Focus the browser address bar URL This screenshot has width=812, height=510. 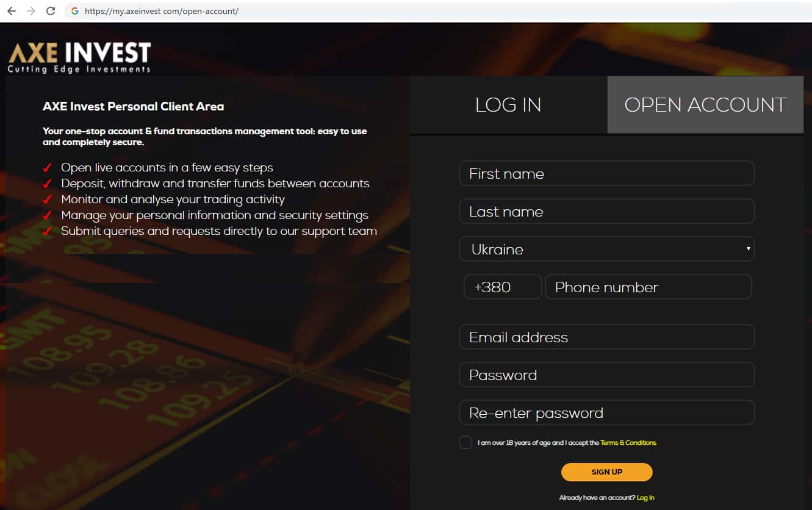162,11
